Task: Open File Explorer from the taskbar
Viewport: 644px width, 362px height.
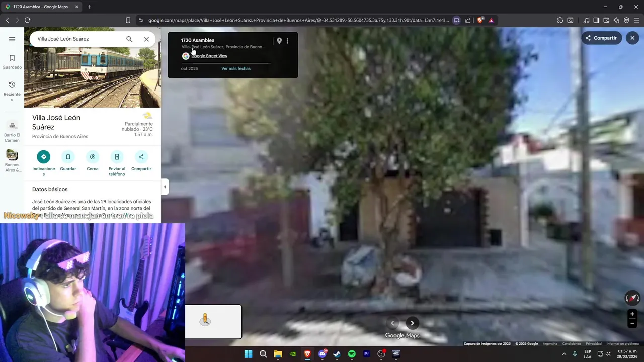Action: (278, 354)
